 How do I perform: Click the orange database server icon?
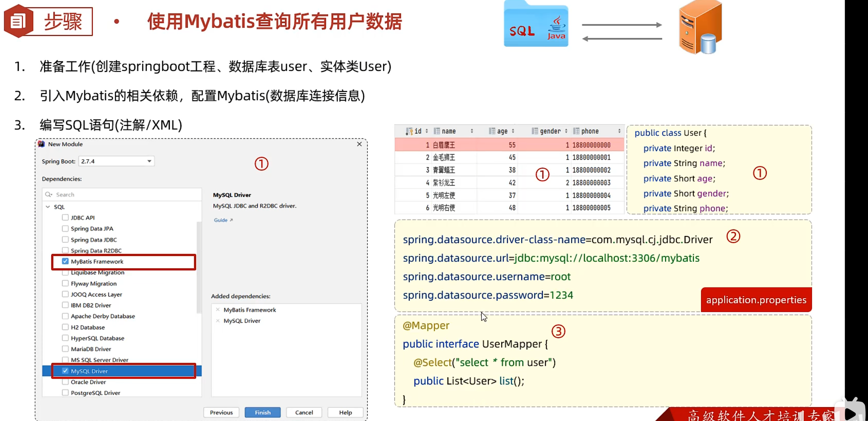point(700,28)
